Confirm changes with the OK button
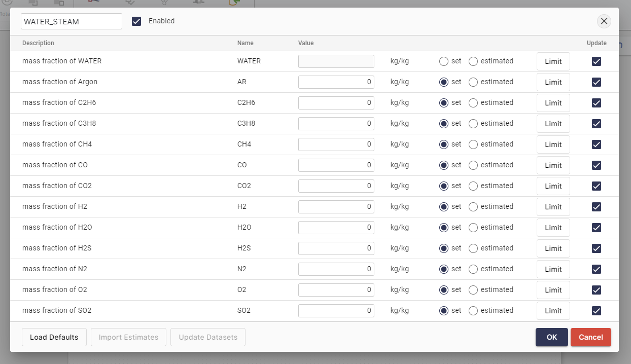 551,337
